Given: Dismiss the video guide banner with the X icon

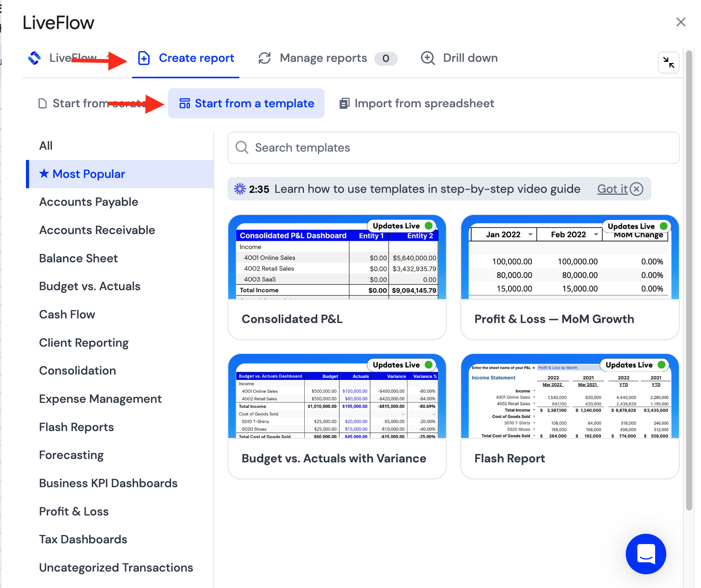Looking at the screenshot, I should [x=636, y=189].
